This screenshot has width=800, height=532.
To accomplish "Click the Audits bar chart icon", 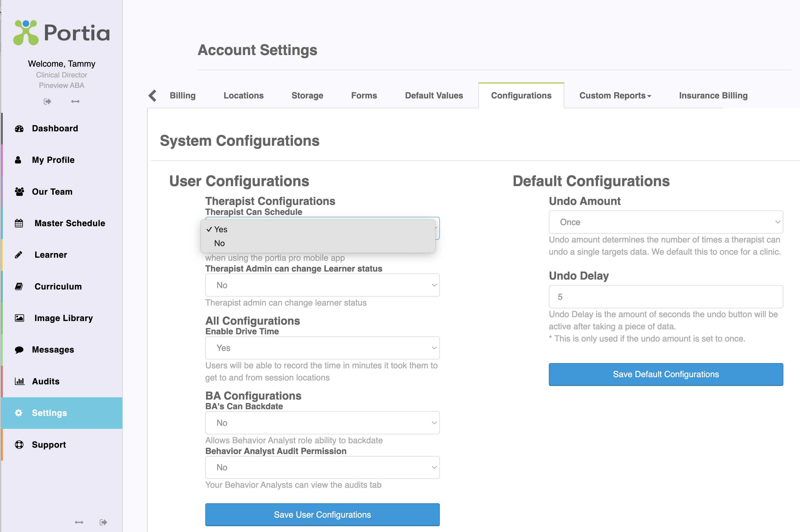I will pos(19,381).
